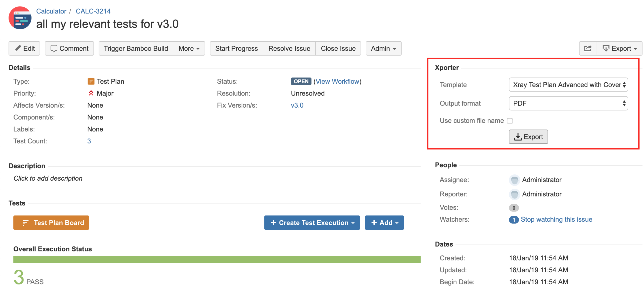Click the Unresolved resolution value
The height and width of the screenshot is (290, 644).
point(307,93)
